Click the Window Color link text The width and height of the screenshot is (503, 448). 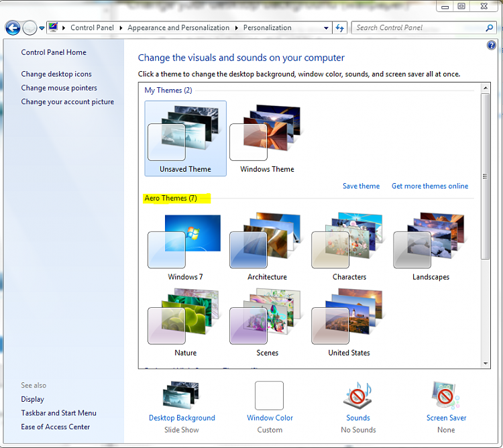[270, 418]
